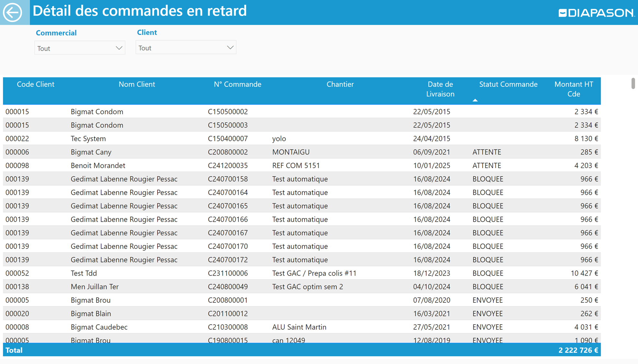Sort by Nom Client column header

pos(137,84)
